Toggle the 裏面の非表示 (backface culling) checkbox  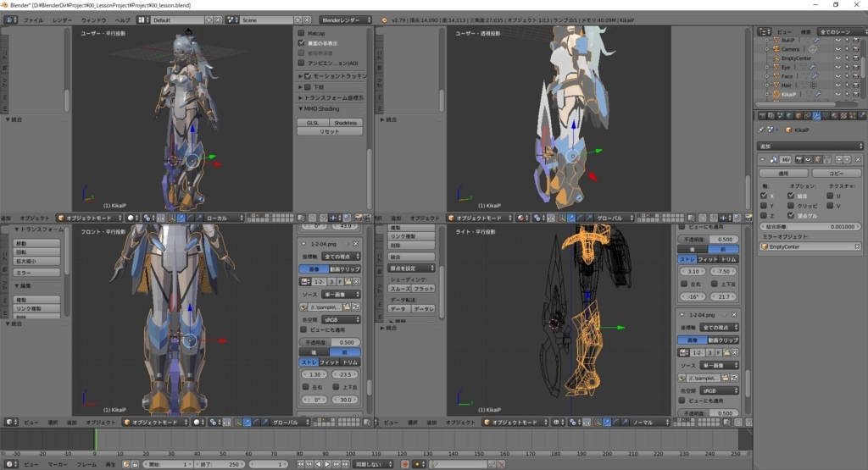pyautogui.click(x=301, y=43)
